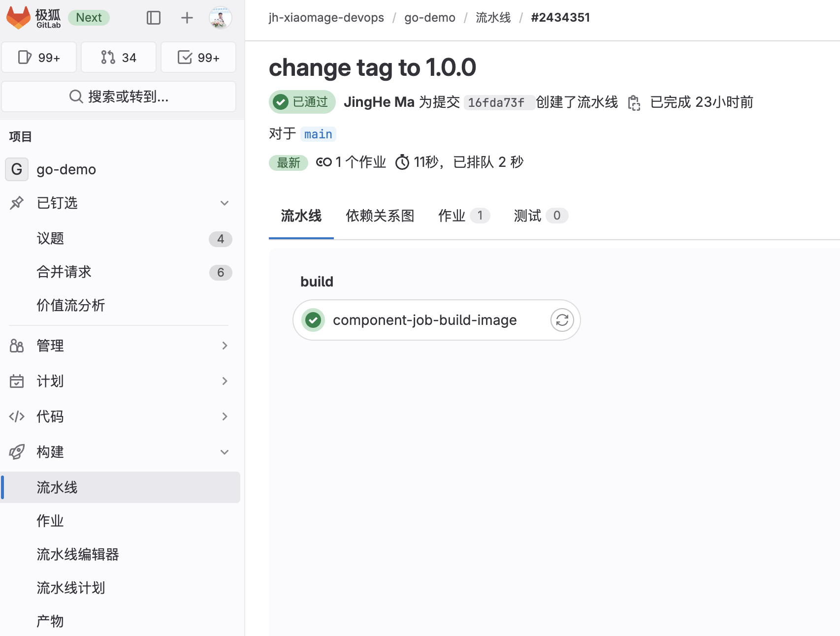This screenshot has width=840, height=636.
Task: Open the issues icon in the top bar
Action: (x=39, y=57)
